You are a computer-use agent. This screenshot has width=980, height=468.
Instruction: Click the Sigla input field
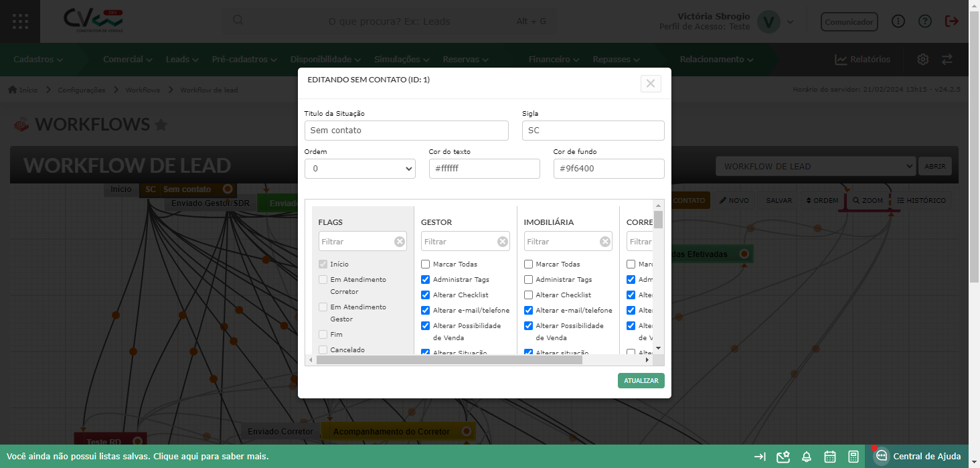593,131
